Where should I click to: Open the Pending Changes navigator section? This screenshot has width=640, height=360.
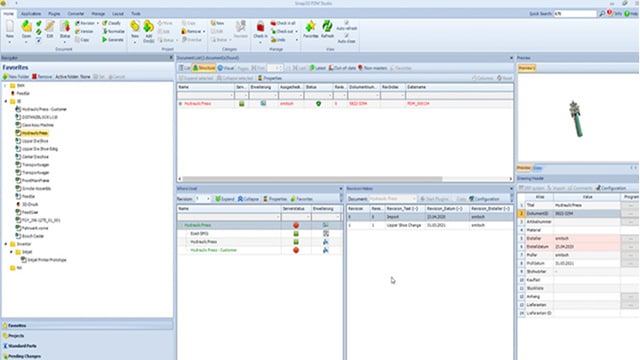tap(87, 356)
